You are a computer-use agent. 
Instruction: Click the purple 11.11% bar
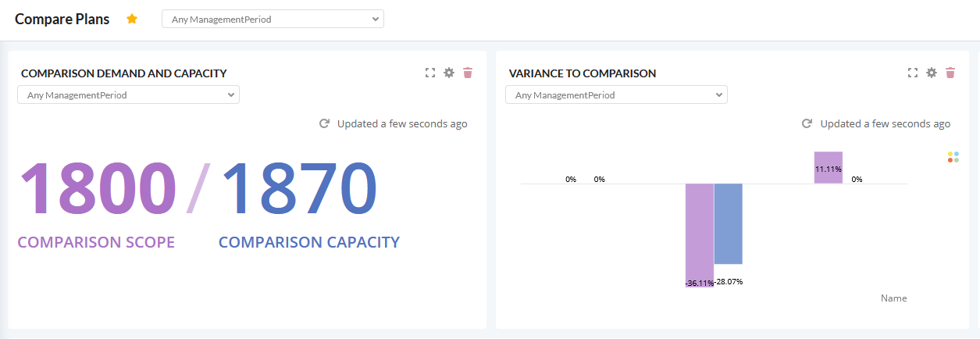coord(829,167)
